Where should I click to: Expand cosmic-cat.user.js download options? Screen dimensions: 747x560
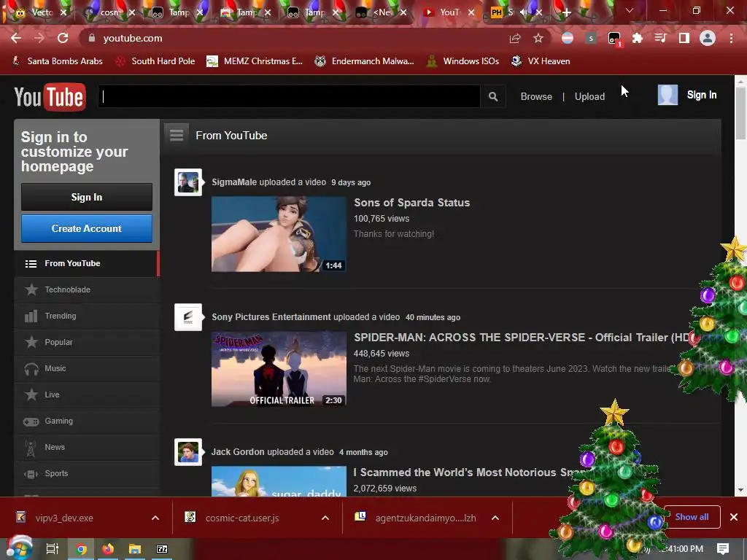[x=325, y=518]
